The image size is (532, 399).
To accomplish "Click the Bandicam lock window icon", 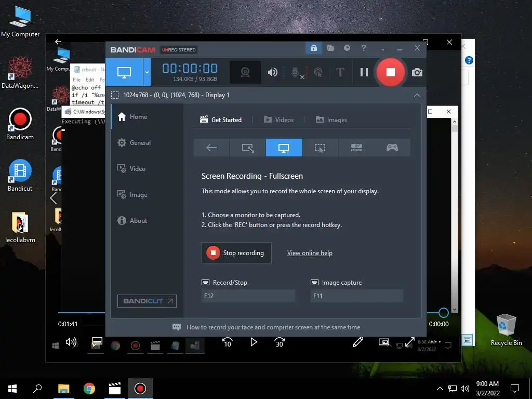I will pos(313,48).
